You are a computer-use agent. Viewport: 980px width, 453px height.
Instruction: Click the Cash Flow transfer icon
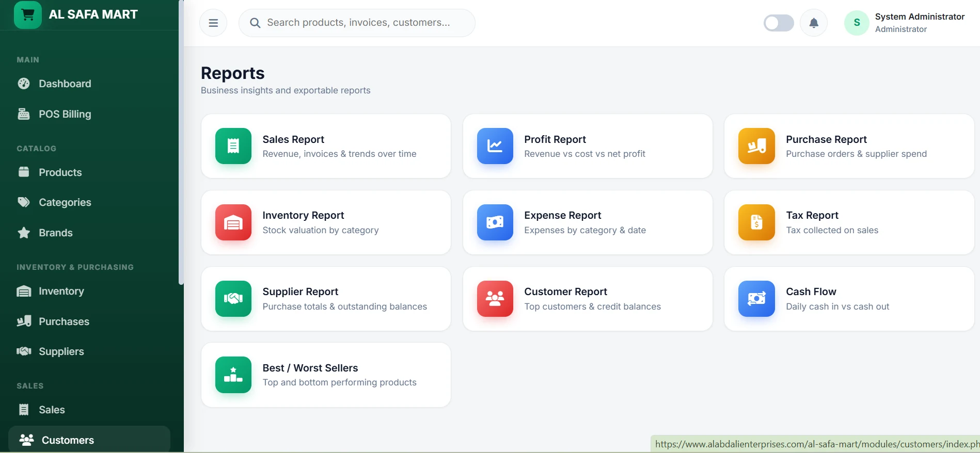pos(757,299)
